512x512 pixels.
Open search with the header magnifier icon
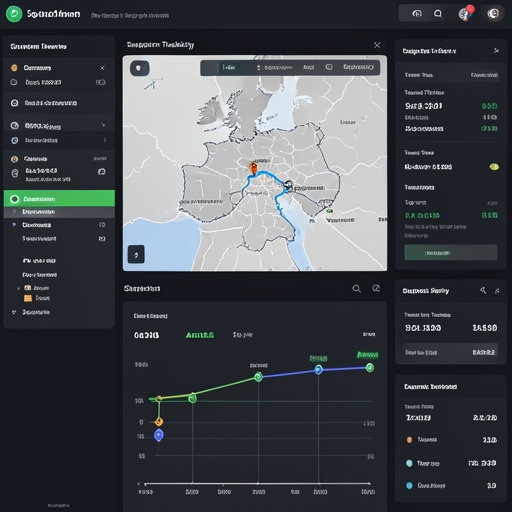[438, 14]
